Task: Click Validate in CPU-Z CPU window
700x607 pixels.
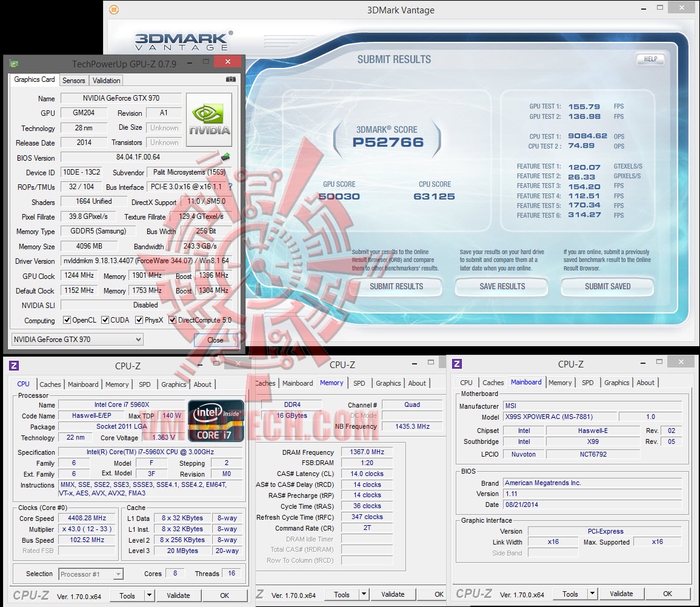Action: click(x=179, y=595)
